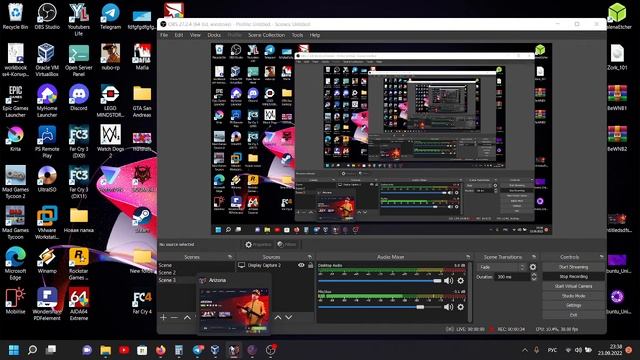Open the Edit menu in OBS

pos(179,35)
